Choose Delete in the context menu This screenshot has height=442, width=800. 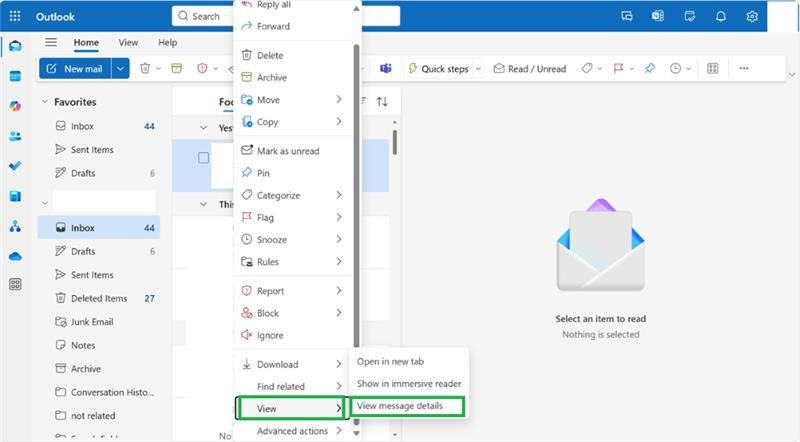click(292, 55)
